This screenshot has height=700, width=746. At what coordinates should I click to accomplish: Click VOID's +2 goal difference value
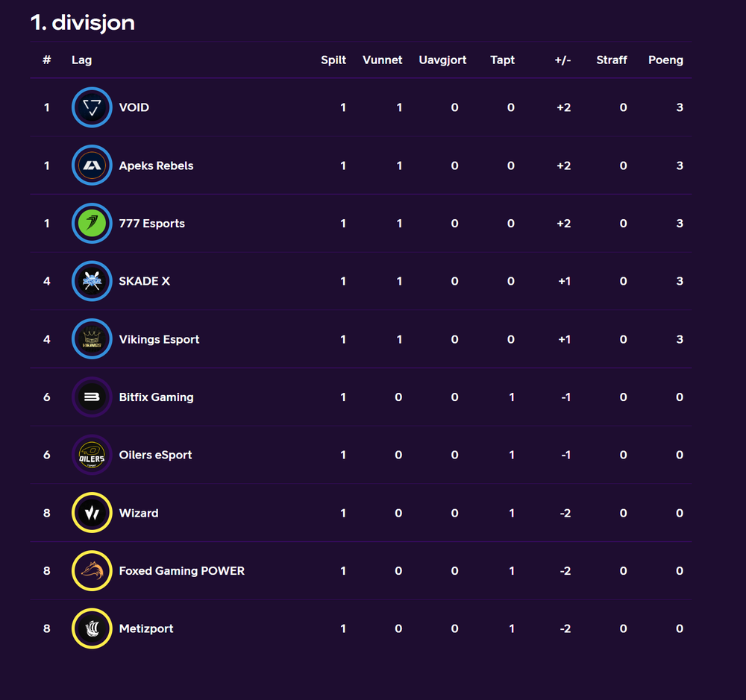[x=564, y=107]
